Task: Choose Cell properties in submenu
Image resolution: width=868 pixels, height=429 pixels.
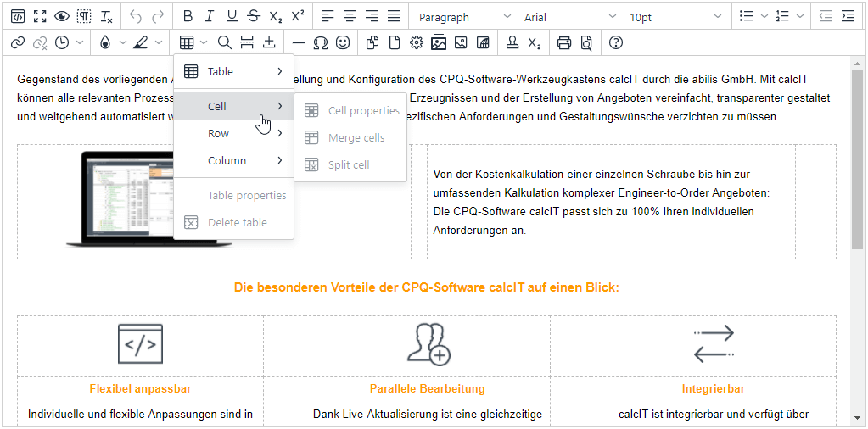Action: [x=351, y=110]
